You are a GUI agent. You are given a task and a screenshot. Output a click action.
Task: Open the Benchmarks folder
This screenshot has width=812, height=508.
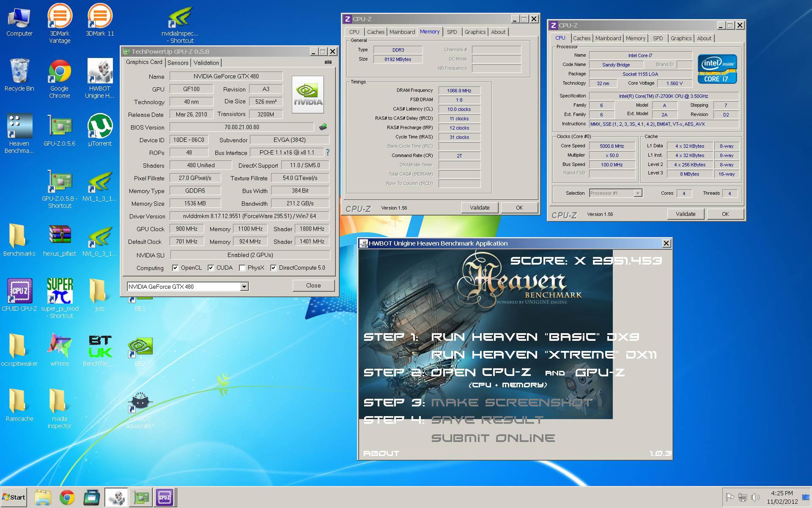[19, 240]
